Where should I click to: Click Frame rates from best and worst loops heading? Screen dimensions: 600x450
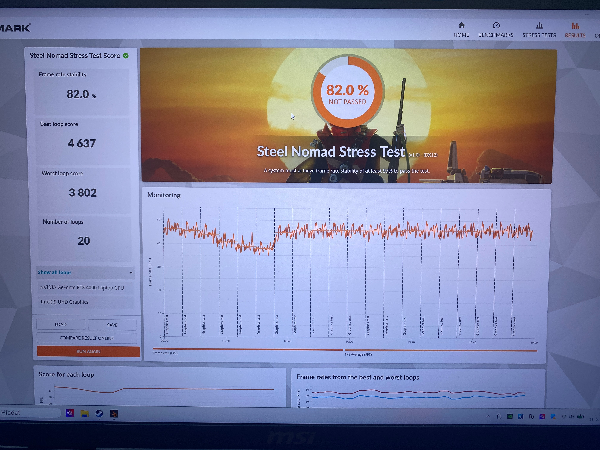pyautogui.click(x=358, y=377)
